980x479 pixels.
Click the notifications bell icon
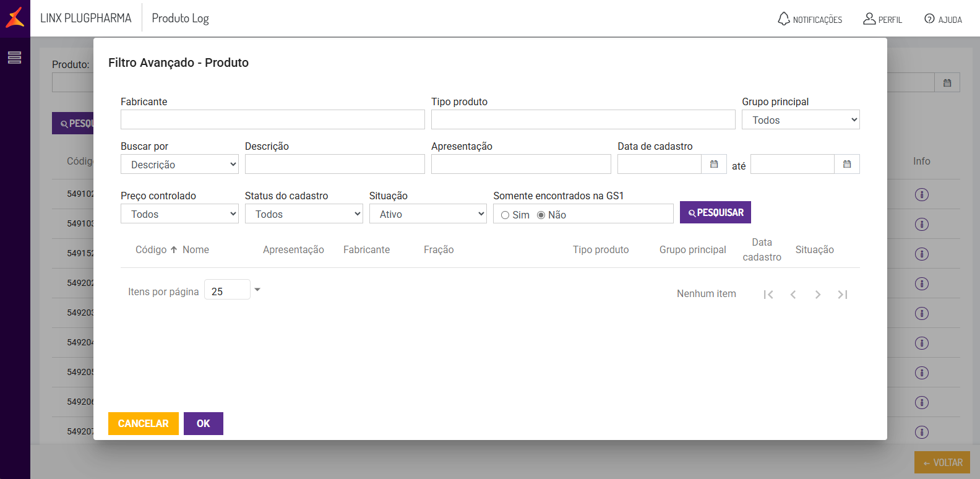[x=784, y=19]
